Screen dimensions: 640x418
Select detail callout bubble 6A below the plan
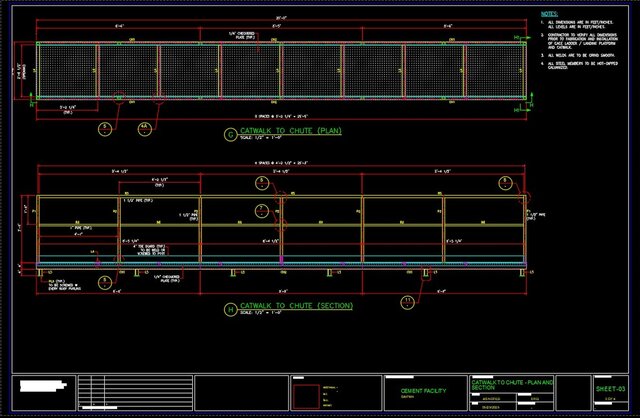tap(144, 127)
